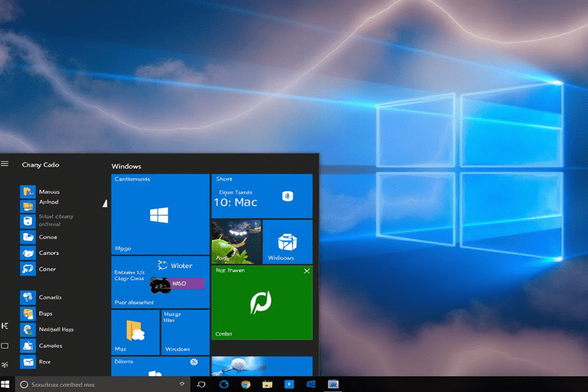Open the Anlnod app icon
The height and width of the screenshot is (392, 588).
28,206
